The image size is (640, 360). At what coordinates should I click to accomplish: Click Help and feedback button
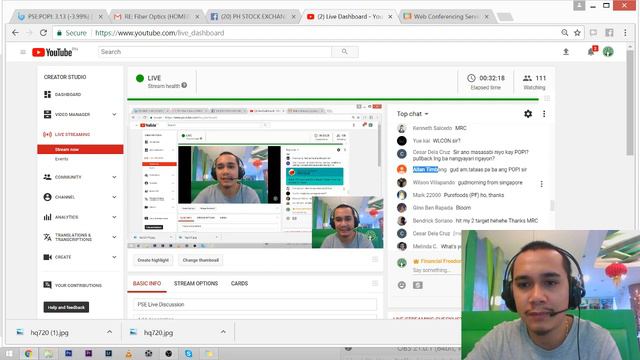coord(66,307)
